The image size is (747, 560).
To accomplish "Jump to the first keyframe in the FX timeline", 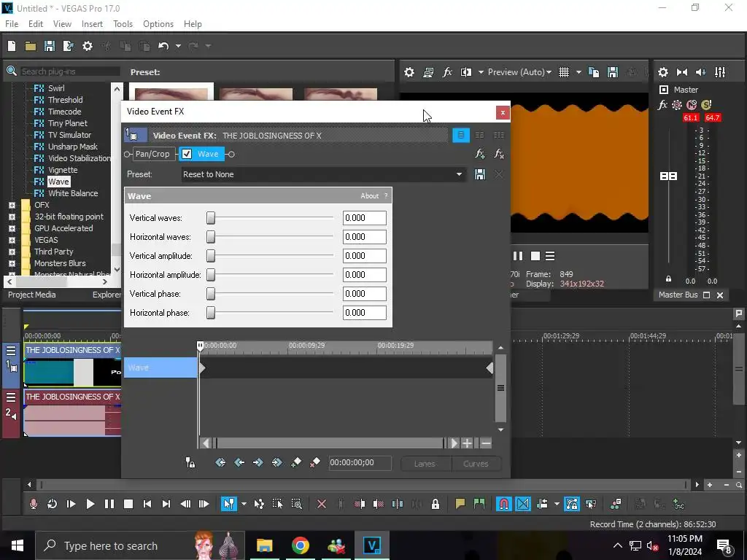I will pos(220,462).
